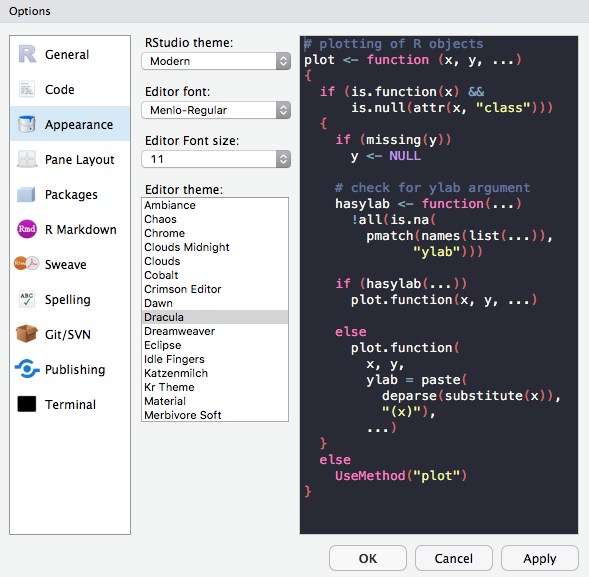
Task: Select the Appearance section label
Action: coord(79,125)
